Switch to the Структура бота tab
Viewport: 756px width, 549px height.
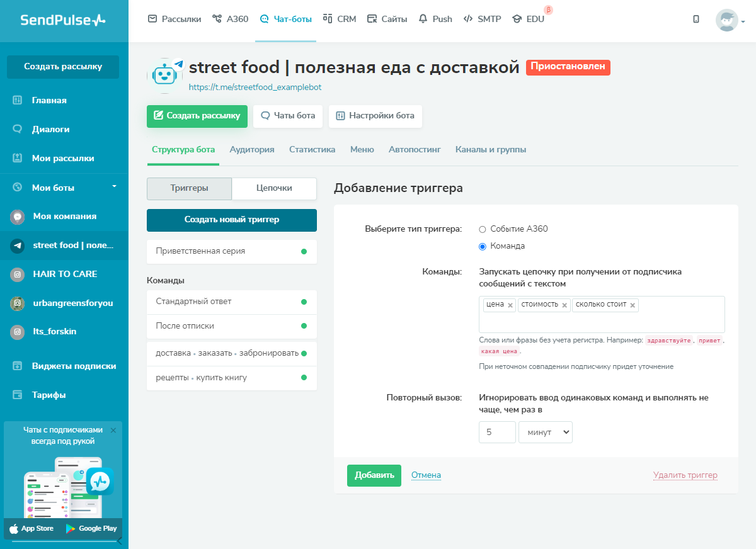pyautogui.click(x=183, y=150)
